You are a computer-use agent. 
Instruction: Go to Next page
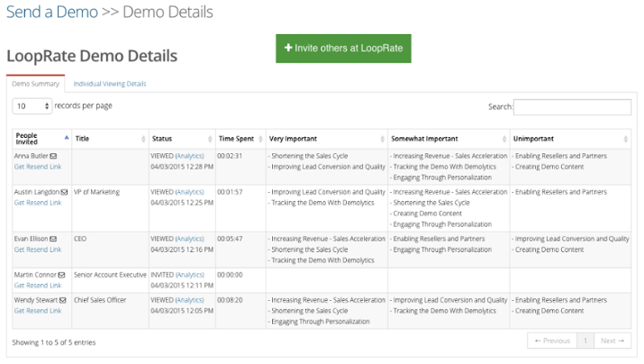coord(612,341)
